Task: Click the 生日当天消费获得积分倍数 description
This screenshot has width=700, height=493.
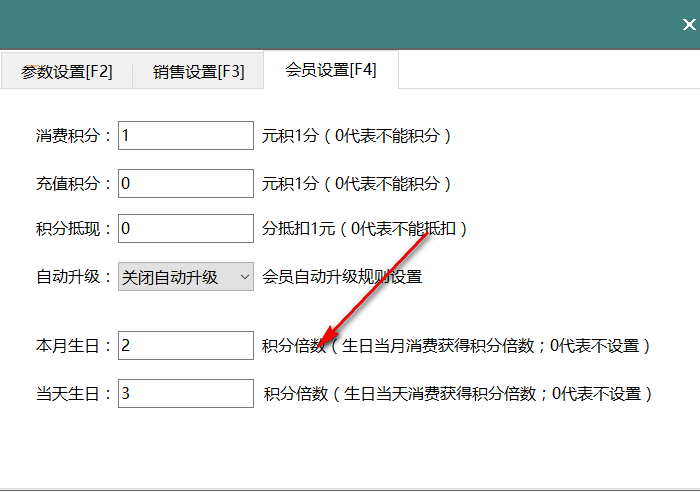Action: pyautogui.click(x=440, y=394)
